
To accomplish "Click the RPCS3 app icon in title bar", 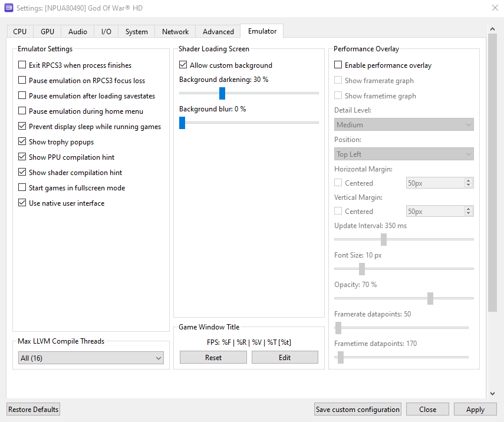I will click(x=8, y=8).
